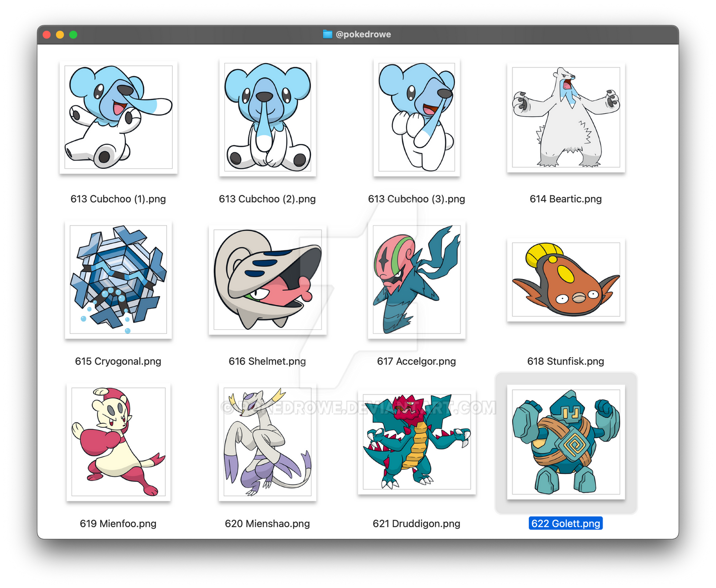Screen dimensions: 716x588
Task: Select the 614 Beartic thumbnail image
Action: (x=566, y=117)
